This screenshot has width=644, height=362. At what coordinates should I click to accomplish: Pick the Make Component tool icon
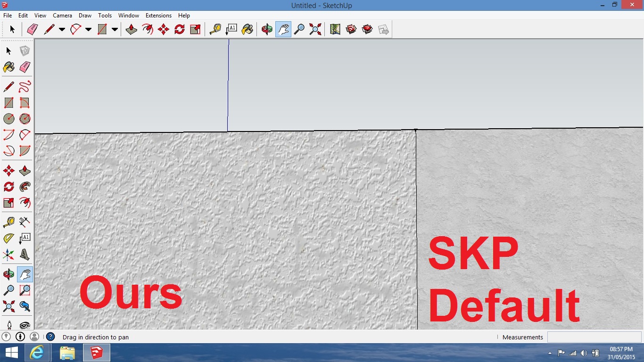(25, 51)
